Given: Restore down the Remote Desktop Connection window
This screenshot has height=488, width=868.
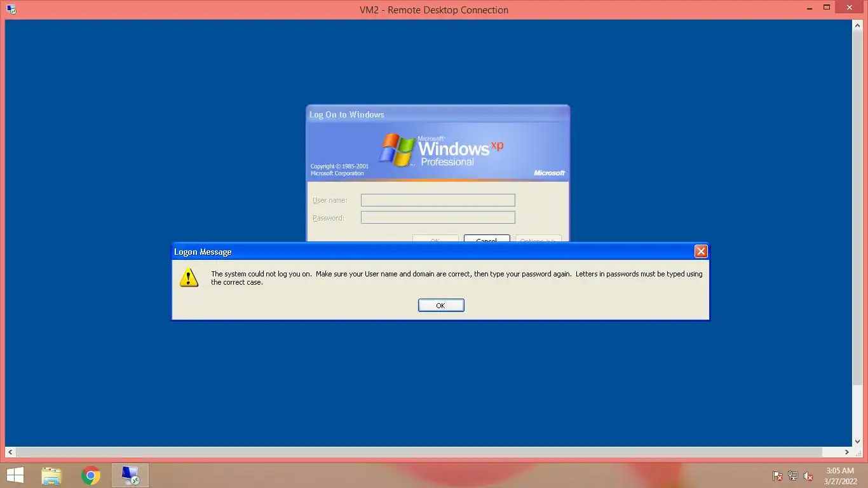Looking at the screenshot, I should tap(827, 8).
